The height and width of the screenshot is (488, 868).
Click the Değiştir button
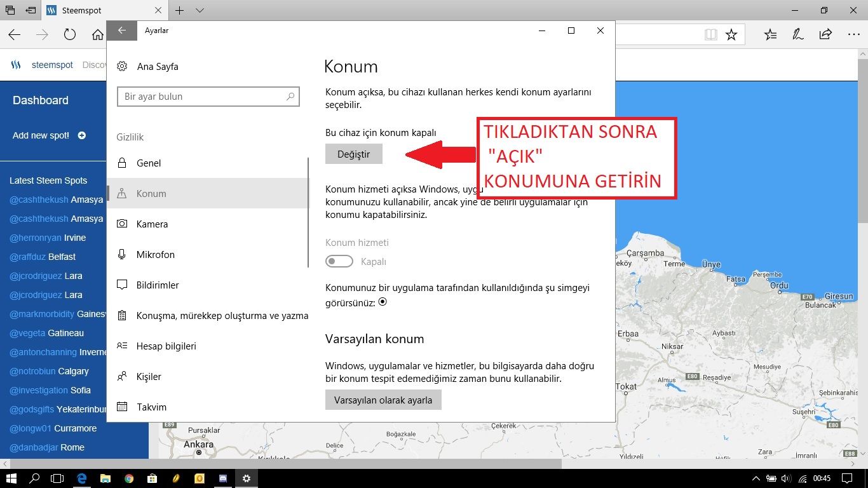pyautogui.click(x=354, y=154)
